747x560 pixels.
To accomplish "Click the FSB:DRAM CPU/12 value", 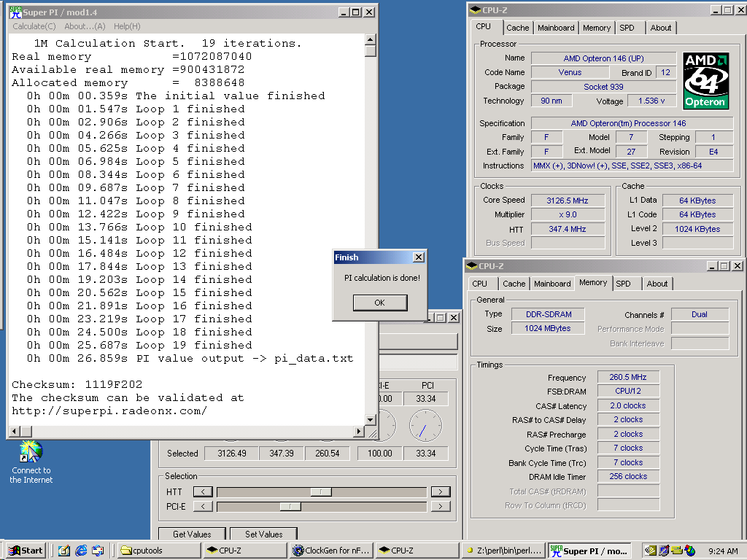I will click(x=628, y=391).
